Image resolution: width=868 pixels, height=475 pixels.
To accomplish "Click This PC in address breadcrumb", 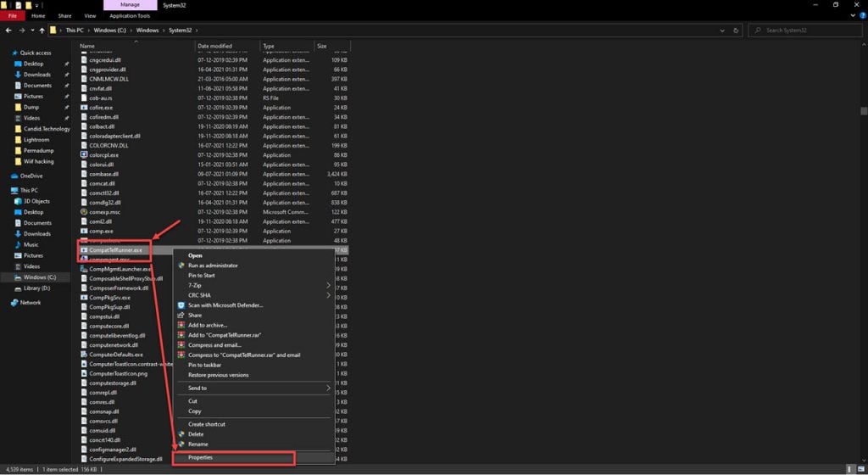I will point(75,31).
